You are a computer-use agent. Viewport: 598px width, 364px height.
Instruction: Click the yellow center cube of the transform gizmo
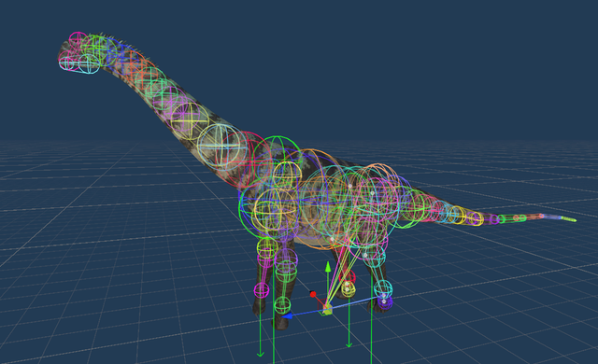327,310
